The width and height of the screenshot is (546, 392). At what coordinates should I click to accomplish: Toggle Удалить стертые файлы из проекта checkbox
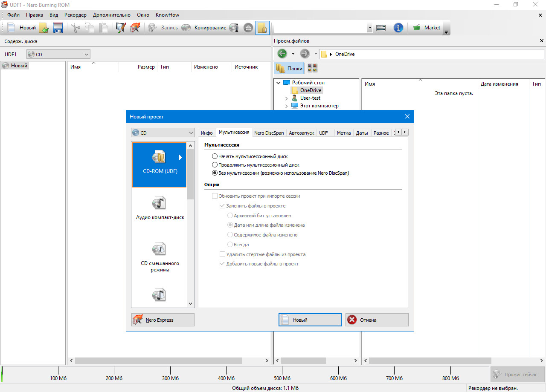[x=222, y=254]
